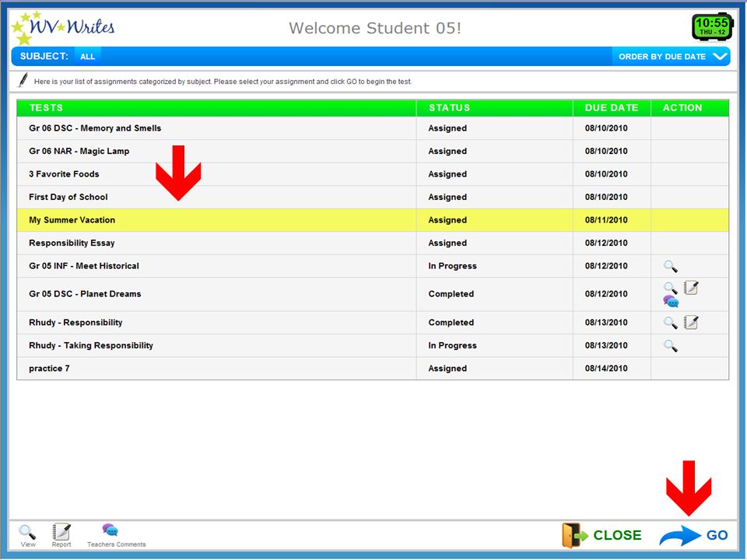Click the pen icon beside instructions
This screenshot has height=560, width=747.
23,80
